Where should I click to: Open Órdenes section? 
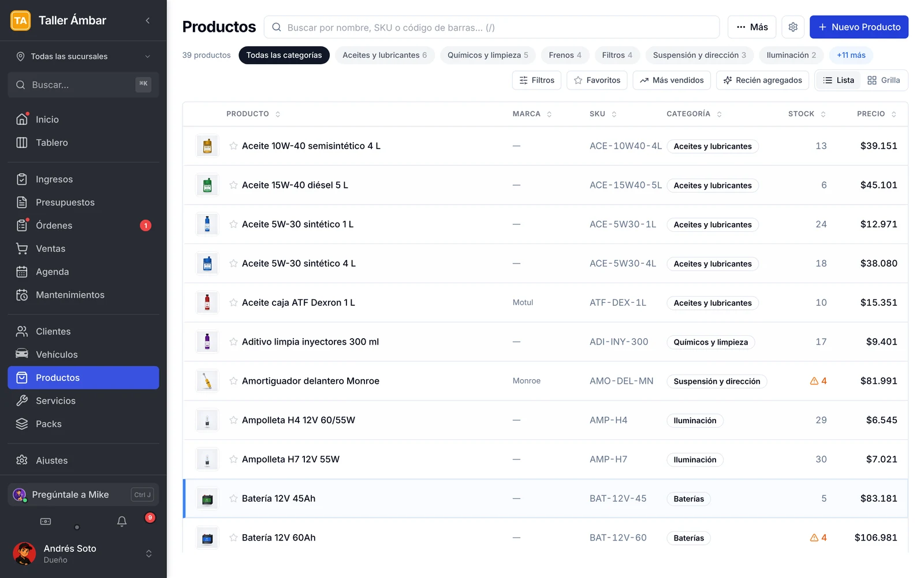(x=83, y=225)
